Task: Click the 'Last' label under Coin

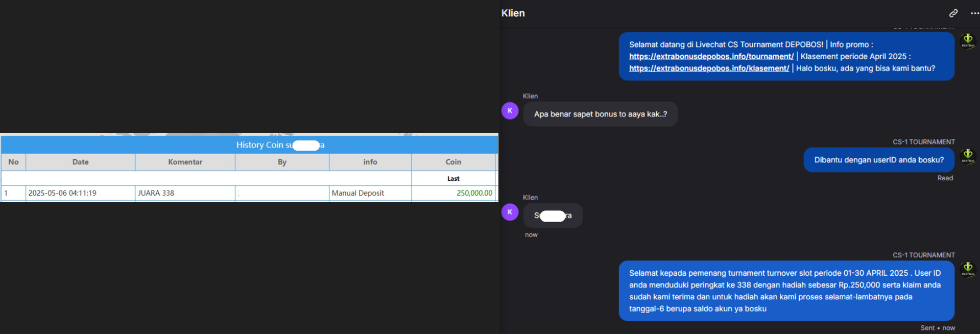Action: pyautogui.click(x=453, y=179)
